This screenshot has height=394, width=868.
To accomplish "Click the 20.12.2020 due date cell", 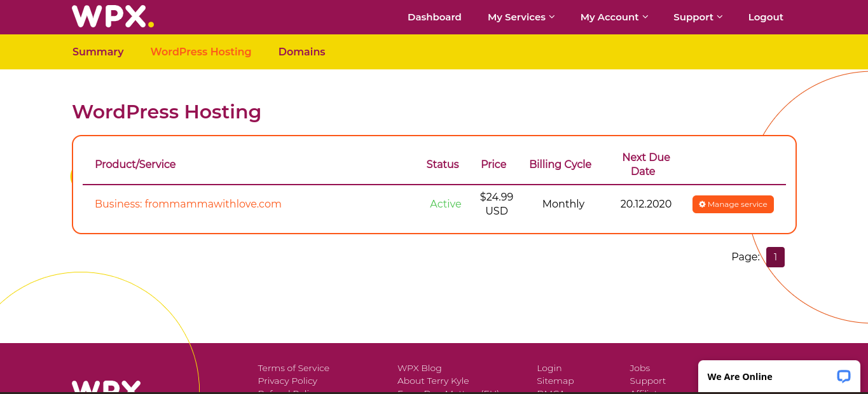I will tap(646, 204).
